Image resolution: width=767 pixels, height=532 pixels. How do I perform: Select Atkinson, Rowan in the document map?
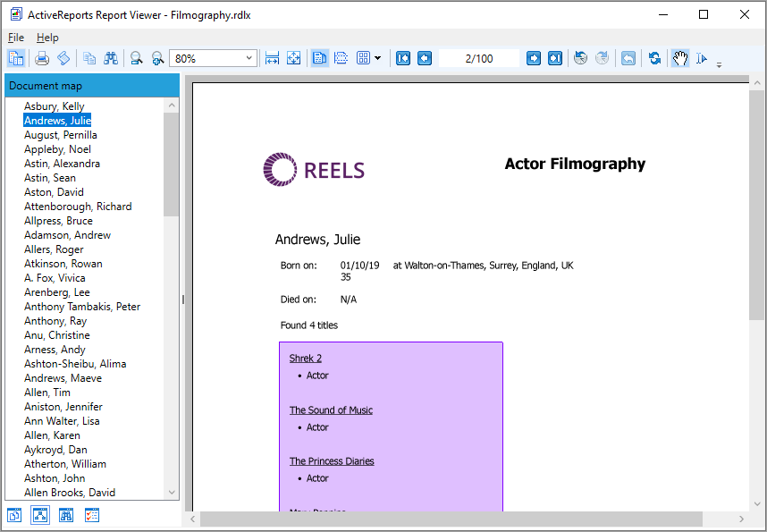click(63, 263)
